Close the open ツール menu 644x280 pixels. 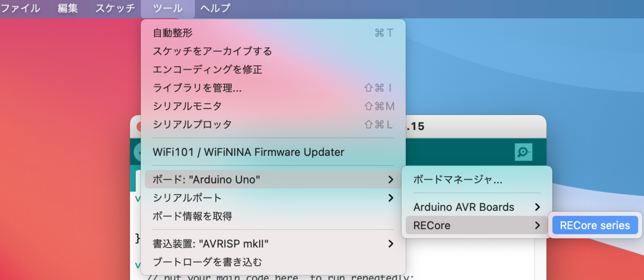click(x=167, y=8)
